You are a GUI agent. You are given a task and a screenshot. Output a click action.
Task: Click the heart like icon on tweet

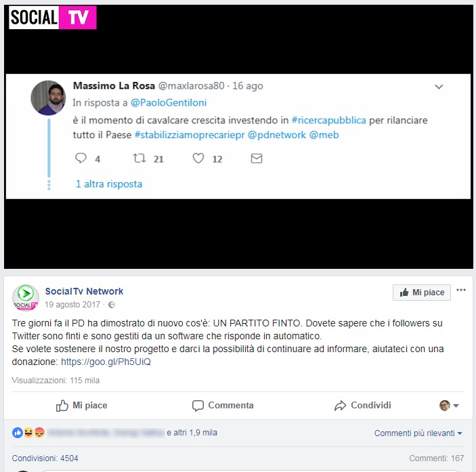[198, 158]
